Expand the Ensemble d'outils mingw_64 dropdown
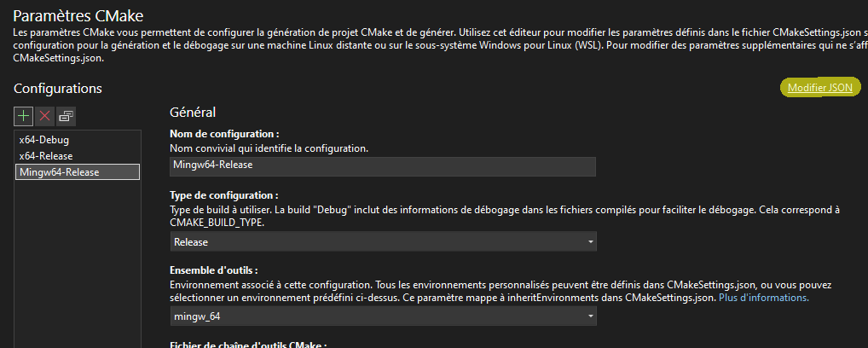 [383, 316]
